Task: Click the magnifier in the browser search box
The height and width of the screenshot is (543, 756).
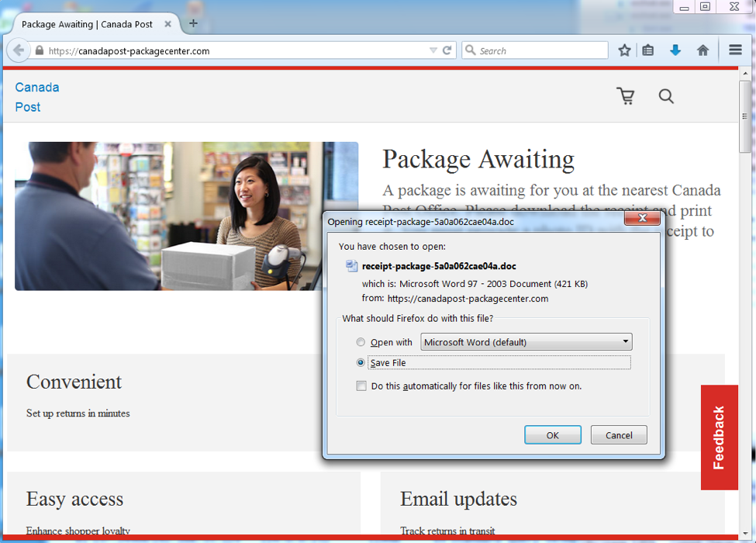Action: pos(470,50)
